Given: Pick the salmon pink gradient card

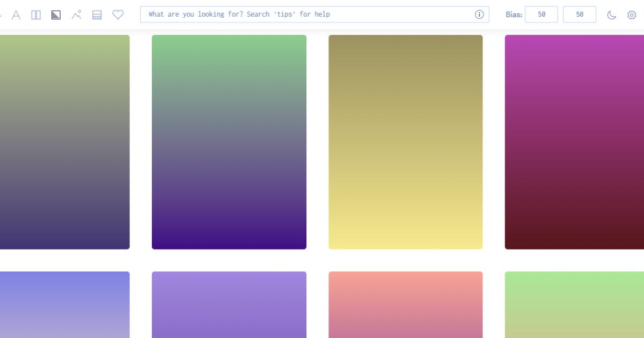Looking at the screenshot, I should pos(406,305).
